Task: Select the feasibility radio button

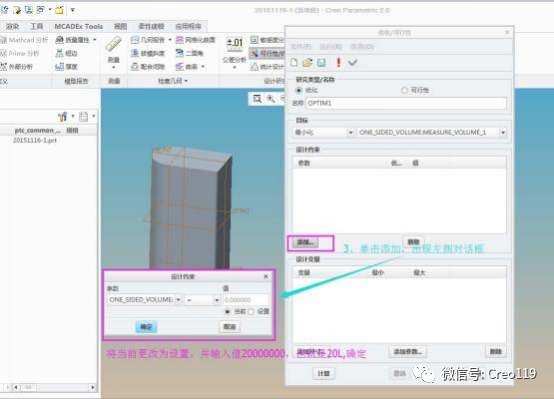Action: coord(404,90)
